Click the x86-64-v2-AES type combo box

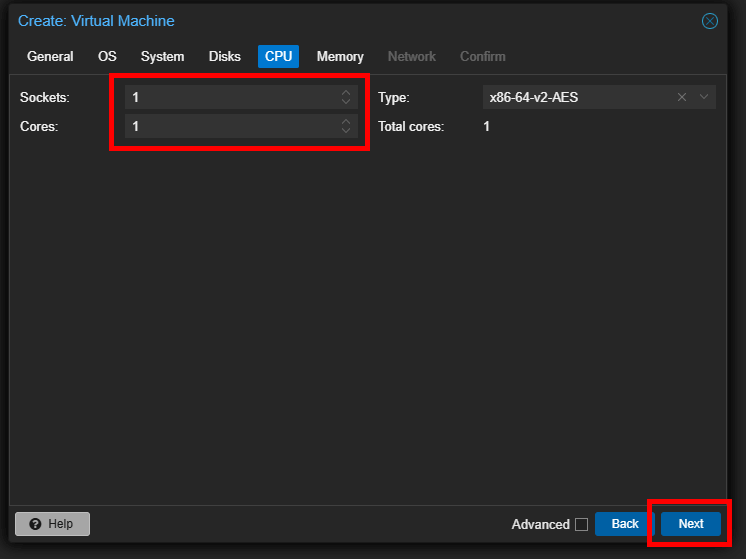(578, 97)
